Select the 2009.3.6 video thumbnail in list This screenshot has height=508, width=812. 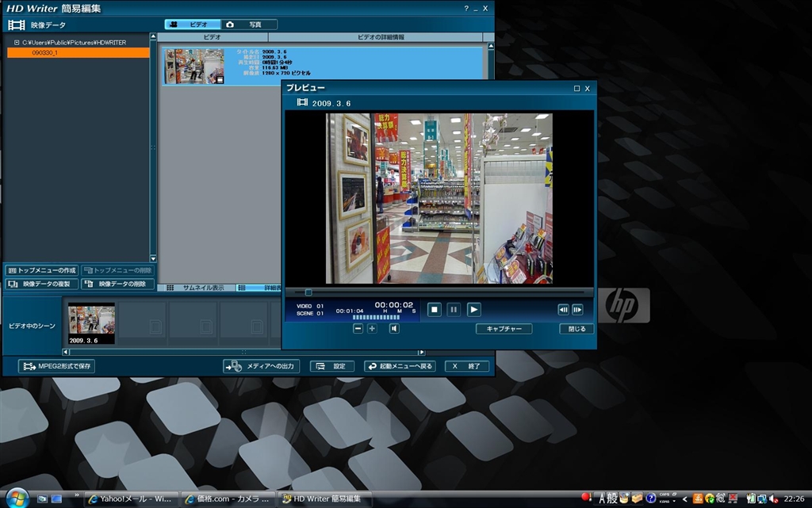[x=194, y=67]
